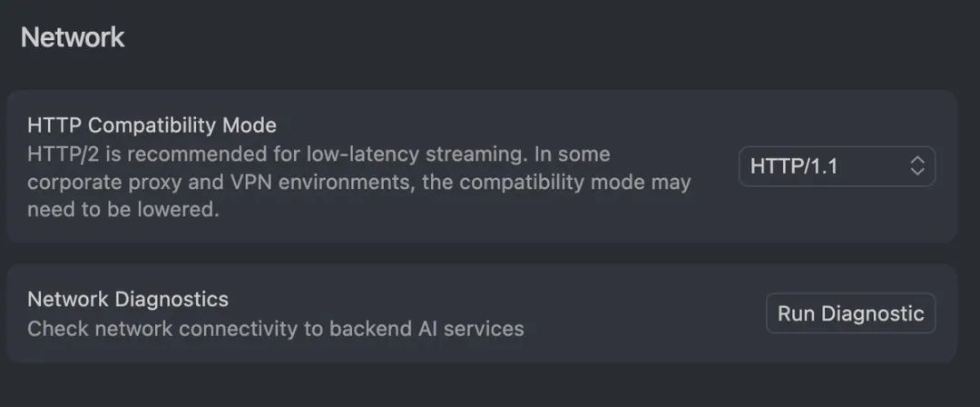Click the 'need to be lowered' text line
980x407 pixels.
[x=123, y=210]
